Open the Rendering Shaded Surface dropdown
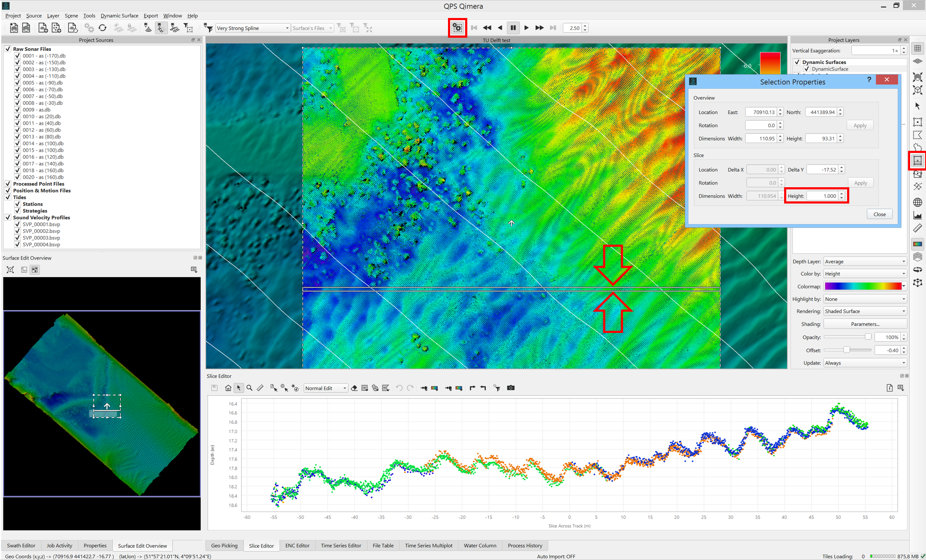This screenshot has width=926, height=560. click(x=865, y=311)
